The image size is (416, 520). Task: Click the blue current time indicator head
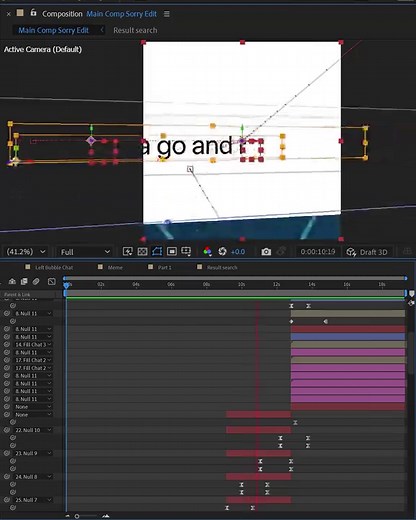(66, 285)
